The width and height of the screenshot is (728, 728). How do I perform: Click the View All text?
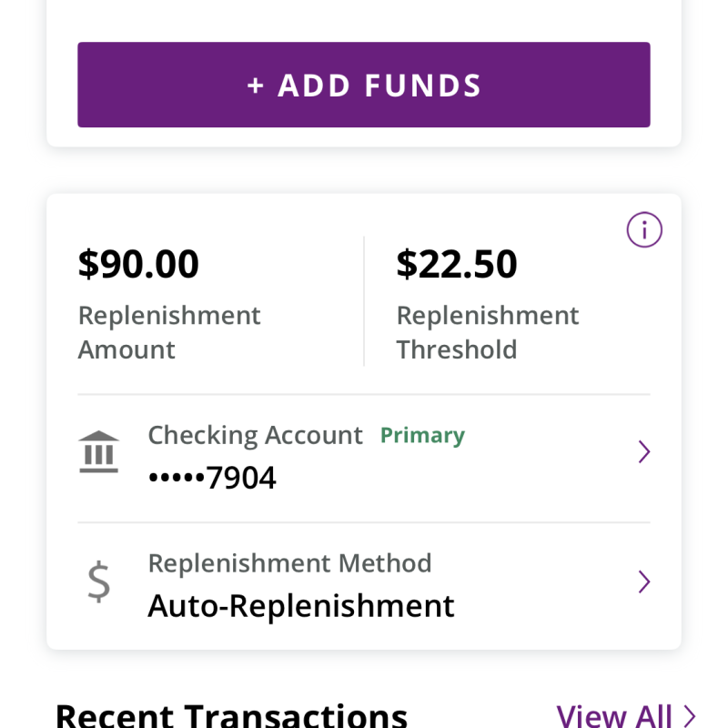pos(613,716)
